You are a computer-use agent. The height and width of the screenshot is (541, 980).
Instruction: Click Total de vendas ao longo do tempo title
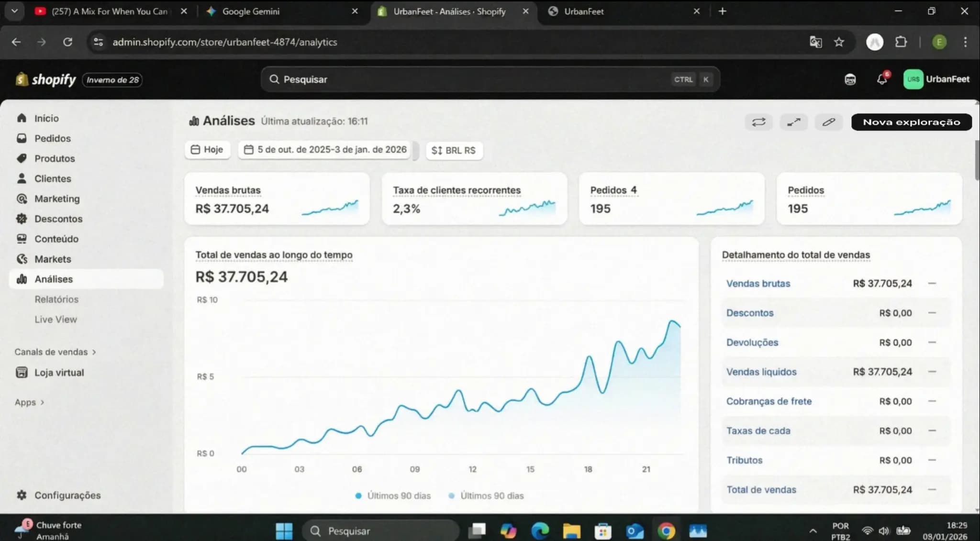click(274, 255)
